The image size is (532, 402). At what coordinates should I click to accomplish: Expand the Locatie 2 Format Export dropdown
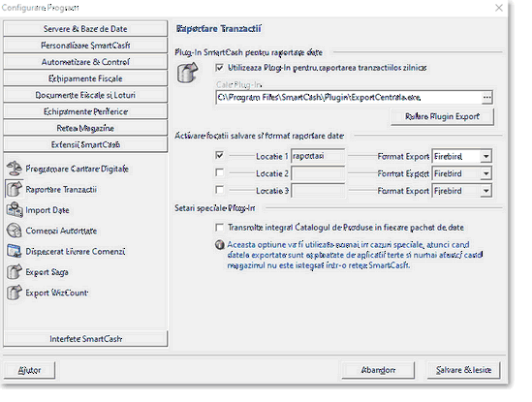point(486,173)
